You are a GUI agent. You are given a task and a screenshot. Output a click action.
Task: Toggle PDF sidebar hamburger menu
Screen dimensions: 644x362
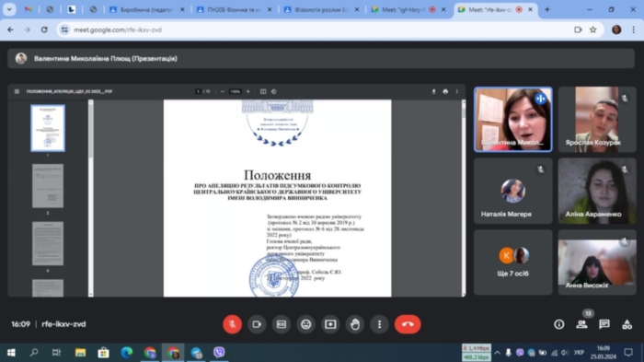tap(17, 91)
